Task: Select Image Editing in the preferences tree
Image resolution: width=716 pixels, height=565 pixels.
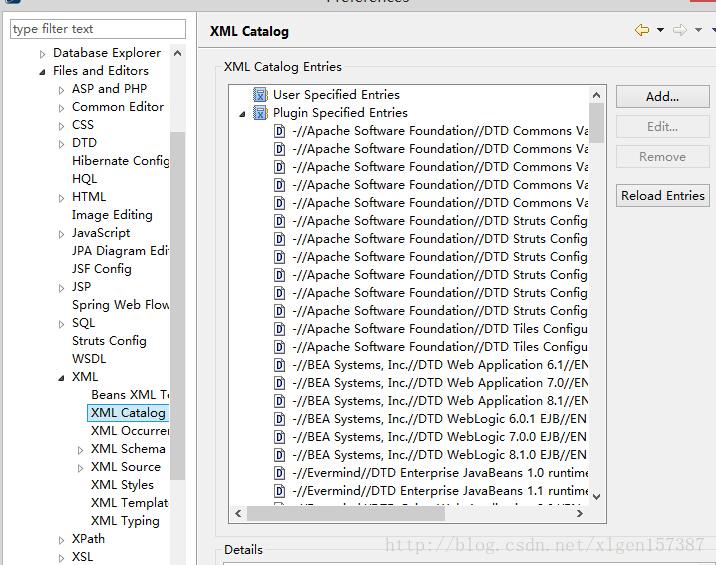Action: click(x=112, y=215)
